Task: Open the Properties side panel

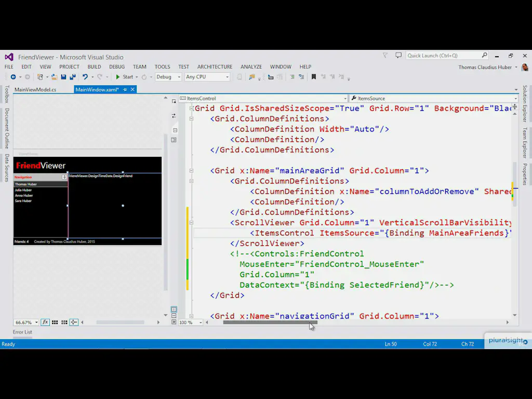Action: click(525, 174)
